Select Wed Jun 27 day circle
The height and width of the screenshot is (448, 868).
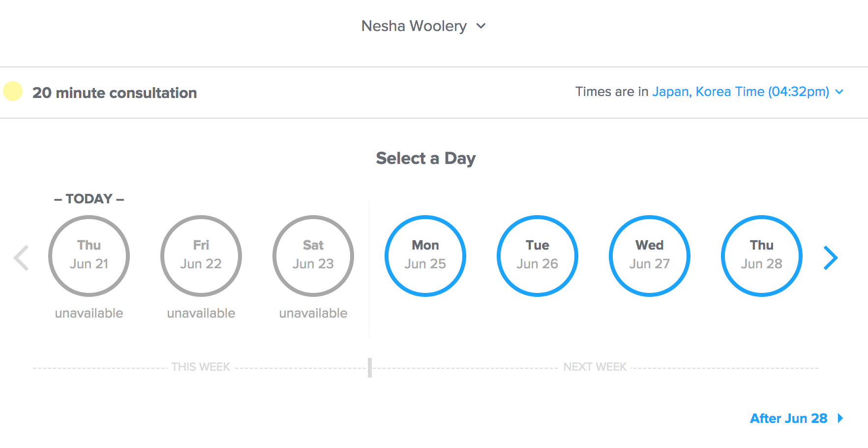coord(650,256)
